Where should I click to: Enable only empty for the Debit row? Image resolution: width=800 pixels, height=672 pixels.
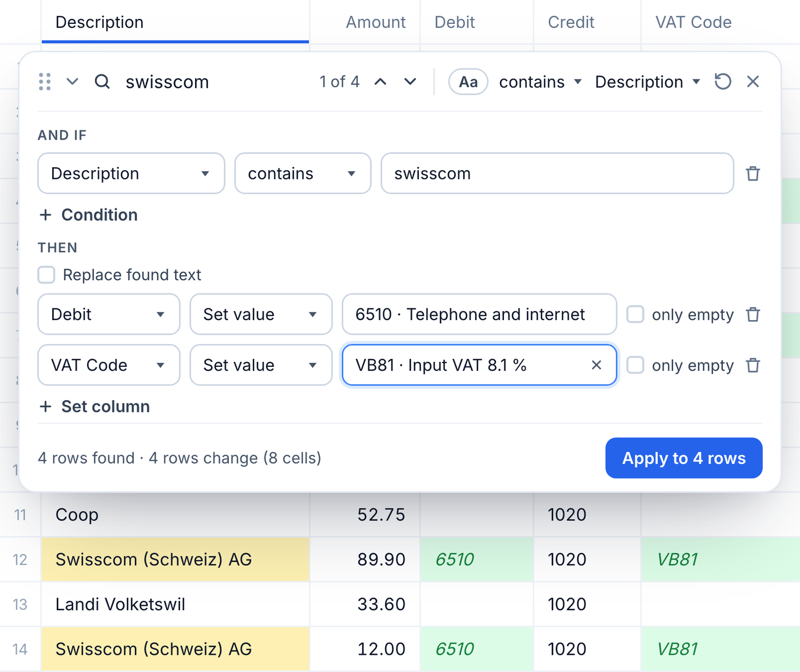[635, 315]
